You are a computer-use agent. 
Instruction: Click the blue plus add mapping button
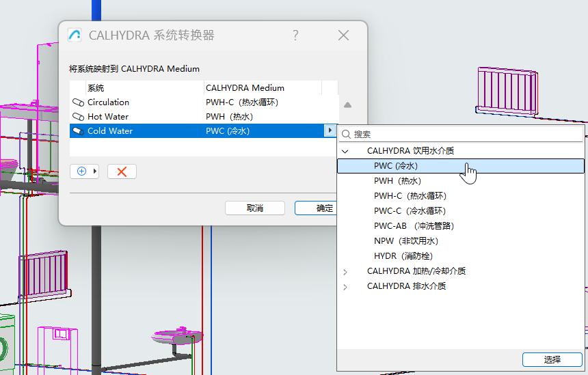click(81, 171)
